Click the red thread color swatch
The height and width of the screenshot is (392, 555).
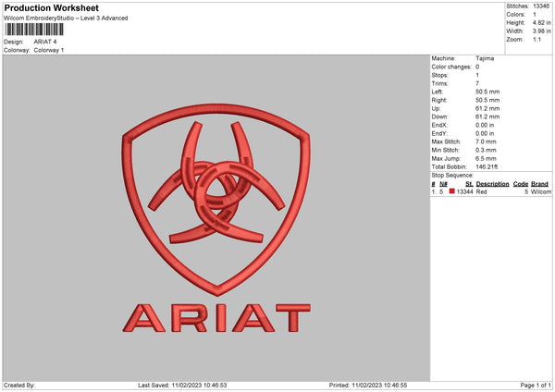click(452, 191)
